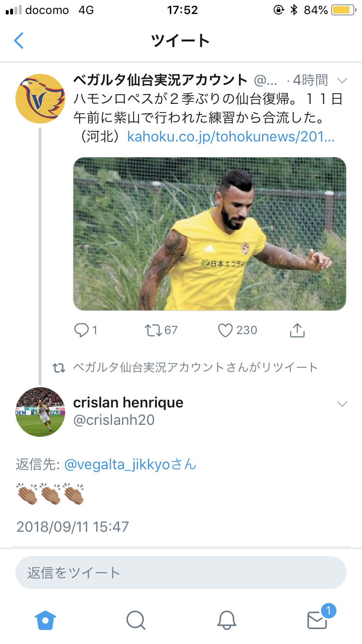Expand options chevron on Vegalta tweet
The image size is (362, 644).
[x=342, y=80]
